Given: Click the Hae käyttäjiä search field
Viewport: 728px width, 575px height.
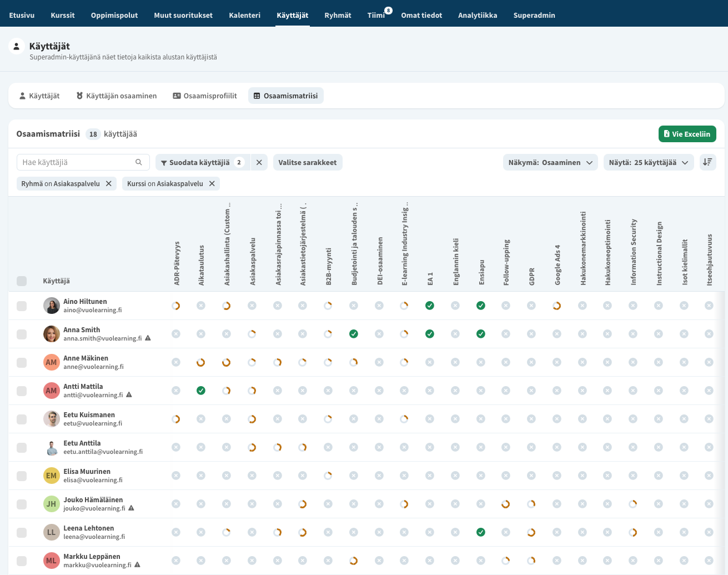Looking at the screenshot, I should (83, 162).
